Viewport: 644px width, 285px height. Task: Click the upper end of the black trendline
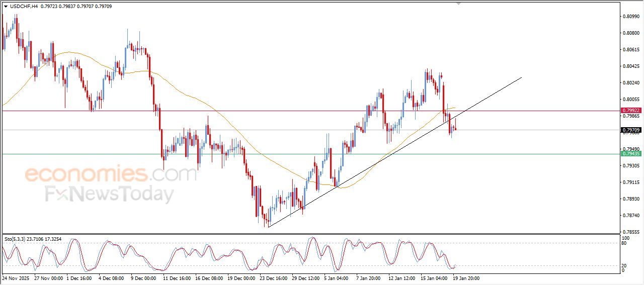click(x=521, y=78)
